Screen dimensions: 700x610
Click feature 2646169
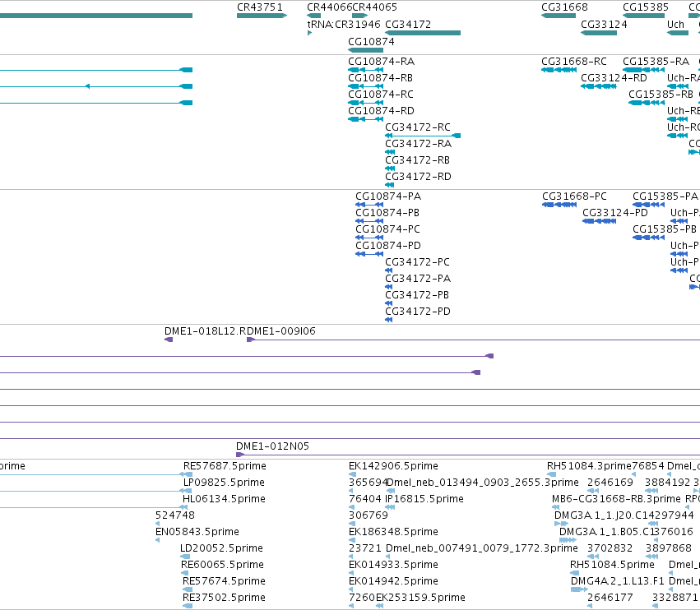tap(610, 483)
